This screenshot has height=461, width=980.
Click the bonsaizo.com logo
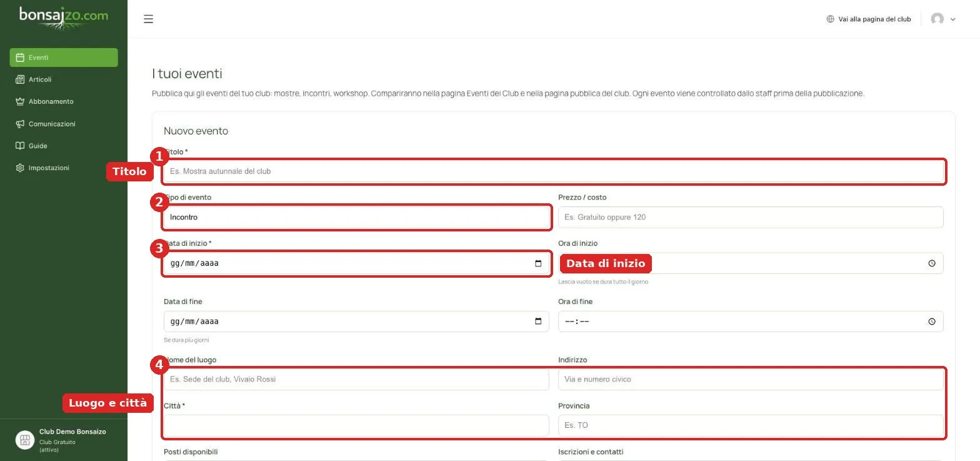[64, 18]
